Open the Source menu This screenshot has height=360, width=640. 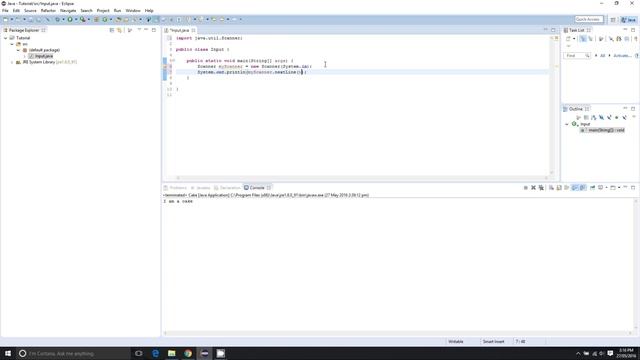click(30, 11)
